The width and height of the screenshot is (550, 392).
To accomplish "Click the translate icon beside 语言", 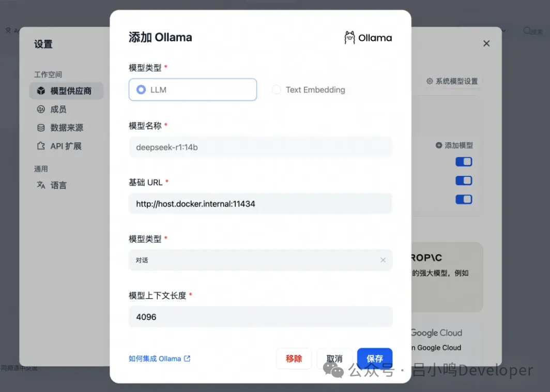I will point(41,185).
